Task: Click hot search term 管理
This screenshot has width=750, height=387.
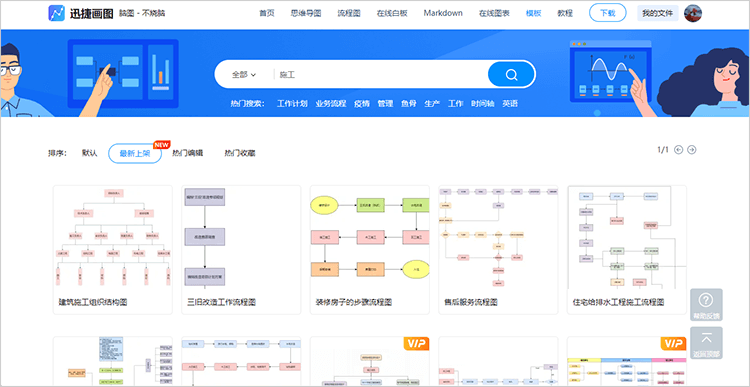Action: point(385,103)
